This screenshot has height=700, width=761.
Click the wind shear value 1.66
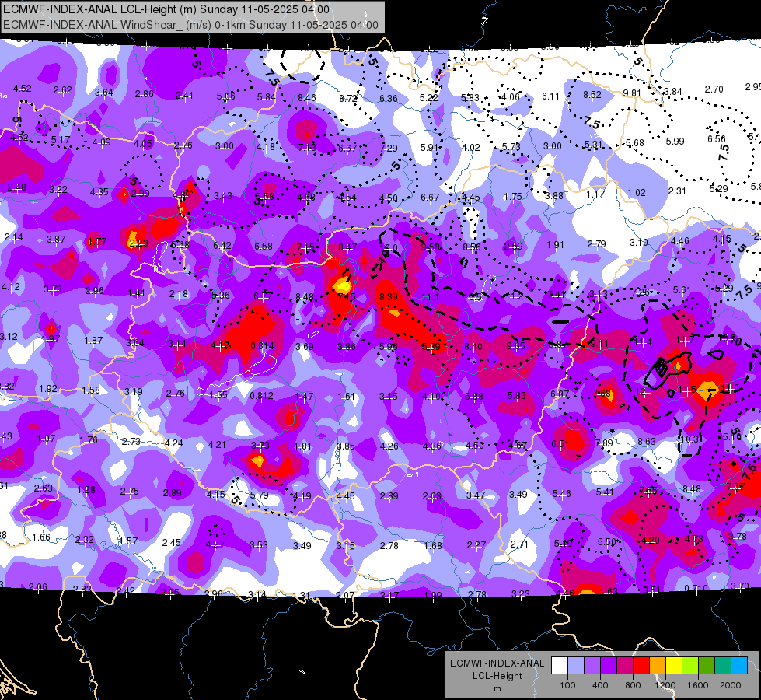click(x=41, y=537)
